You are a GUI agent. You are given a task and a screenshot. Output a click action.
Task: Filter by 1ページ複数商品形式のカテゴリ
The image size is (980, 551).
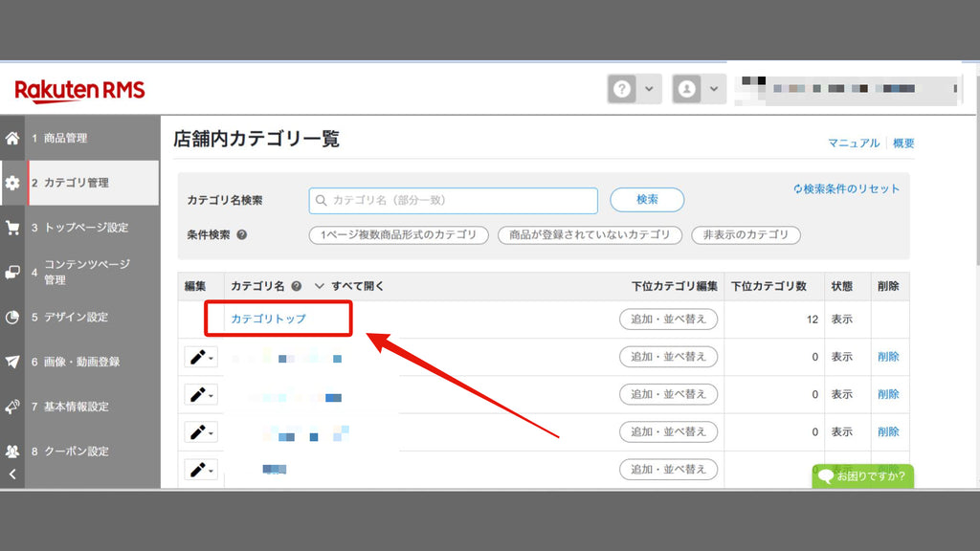point(399,235)
